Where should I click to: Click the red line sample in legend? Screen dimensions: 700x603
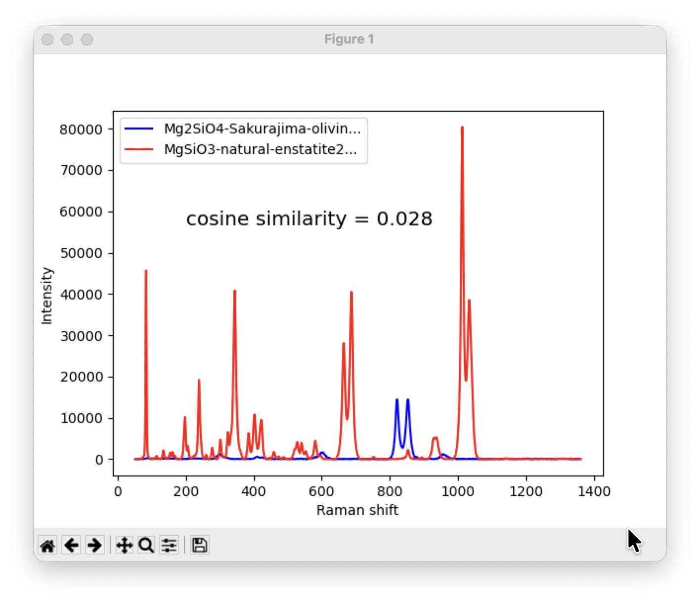[x=138, y=149]
